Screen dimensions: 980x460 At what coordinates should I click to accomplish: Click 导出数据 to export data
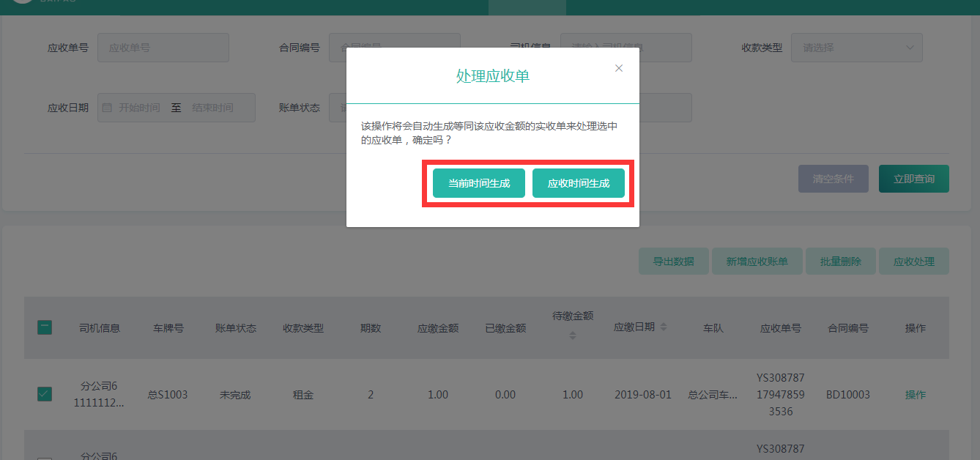pyautogui.click(x=673, y=261)
